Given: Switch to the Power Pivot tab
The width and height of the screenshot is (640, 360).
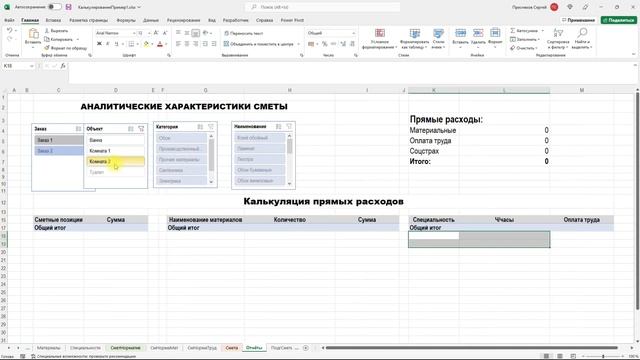Looking at the screenshot, I should [292, 20].
